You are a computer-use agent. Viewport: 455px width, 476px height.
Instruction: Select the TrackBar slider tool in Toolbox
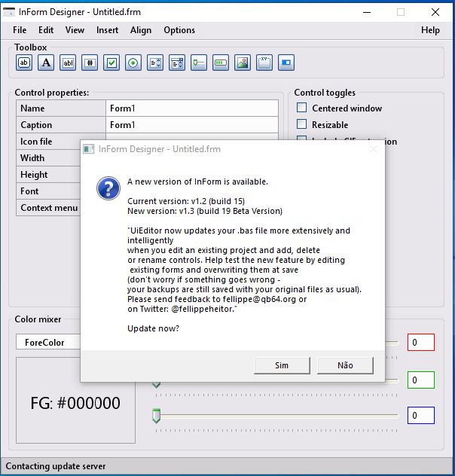click(x=199, y=63)
